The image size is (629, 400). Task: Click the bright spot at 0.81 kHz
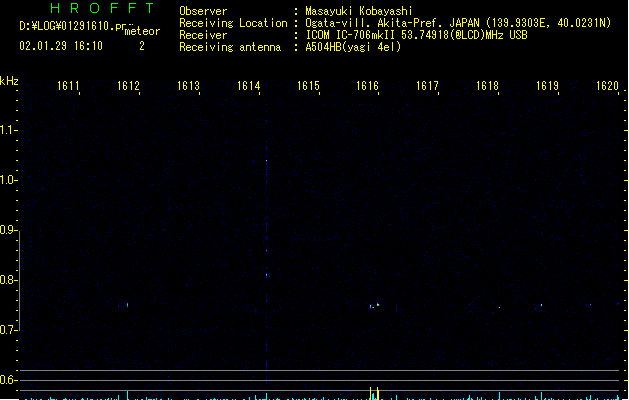(x=266, y=276)
